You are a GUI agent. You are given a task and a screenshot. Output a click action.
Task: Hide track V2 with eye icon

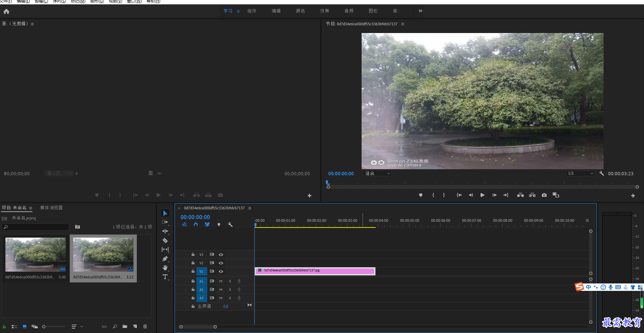tap(221, 263)
